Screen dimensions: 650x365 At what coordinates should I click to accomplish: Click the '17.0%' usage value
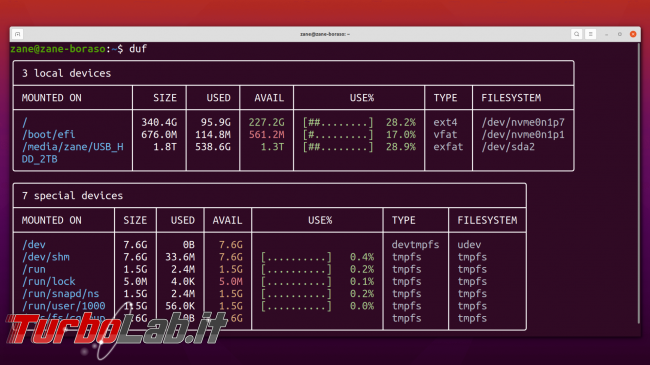click(400, 134)
